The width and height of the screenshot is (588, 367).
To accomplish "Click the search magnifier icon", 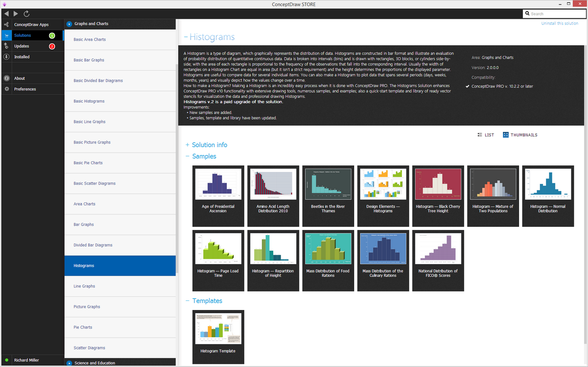I will click(x=527, y=14).
